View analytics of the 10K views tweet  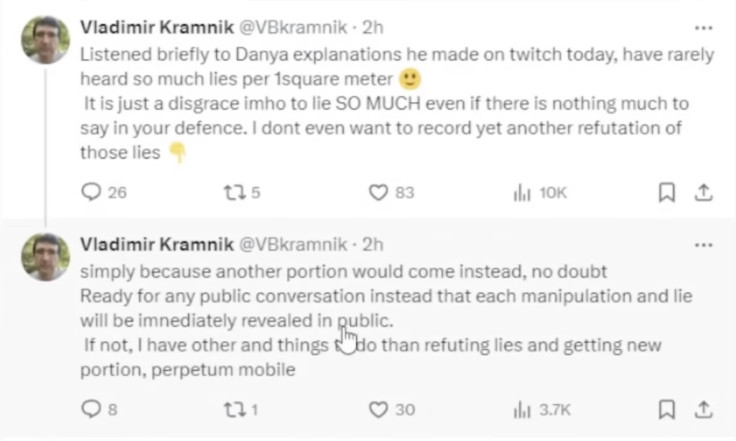[x=522, y=193]
